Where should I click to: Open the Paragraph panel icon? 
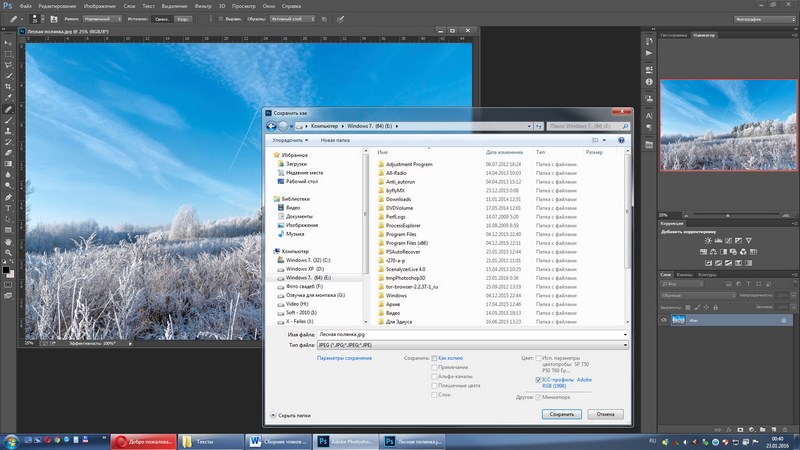649,127
